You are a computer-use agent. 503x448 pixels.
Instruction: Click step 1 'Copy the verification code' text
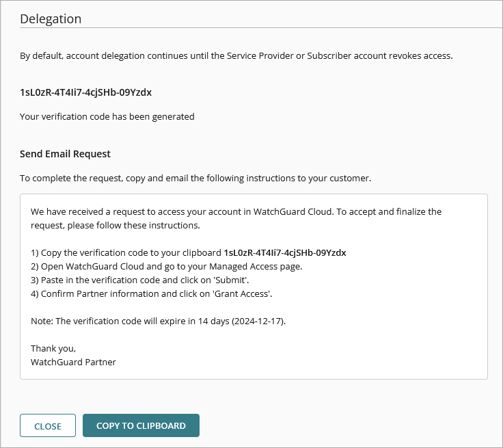[126, 252]
